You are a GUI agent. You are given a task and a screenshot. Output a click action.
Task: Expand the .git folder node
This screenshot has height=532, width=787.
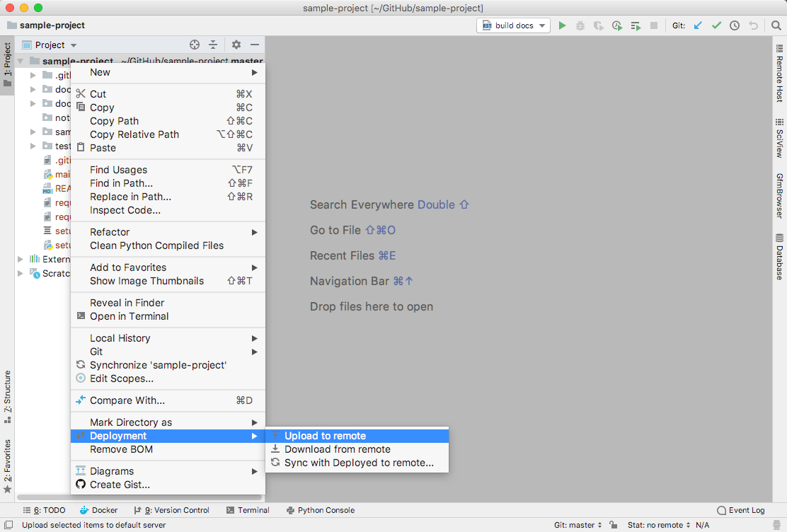pyautogui.click(x=33, y=75)
